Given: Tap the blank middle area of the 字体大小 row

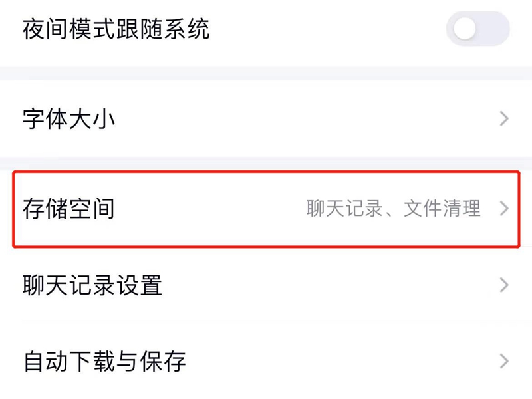Looking at the screenshot, I should pos(299,120).
